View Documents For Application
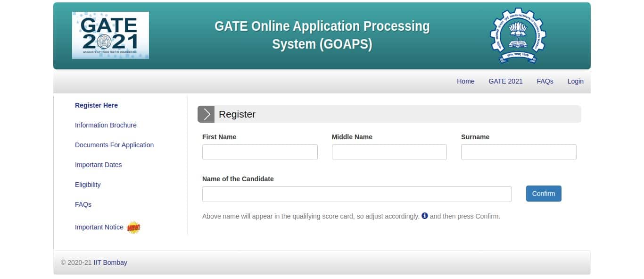Screen dimensions: 644x279 pyautogui.click(x=114, y=145)
